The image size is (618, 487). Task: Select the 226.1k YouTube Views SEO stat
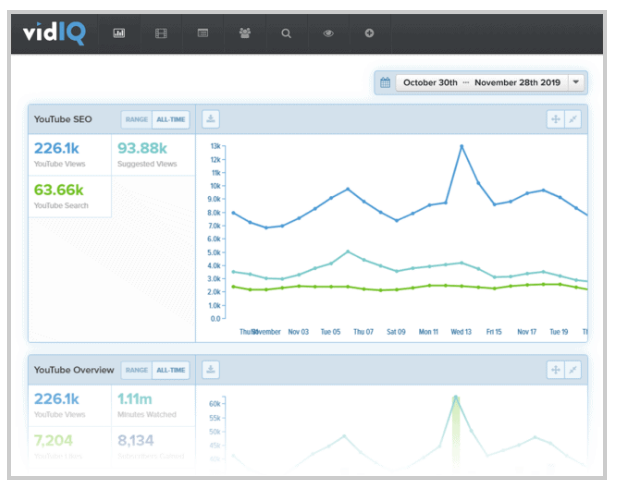point(70,155)
